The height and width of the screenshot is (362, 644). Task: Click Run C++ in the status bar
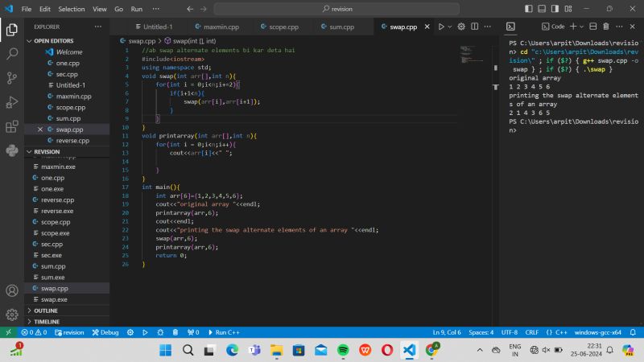point(227,332)
